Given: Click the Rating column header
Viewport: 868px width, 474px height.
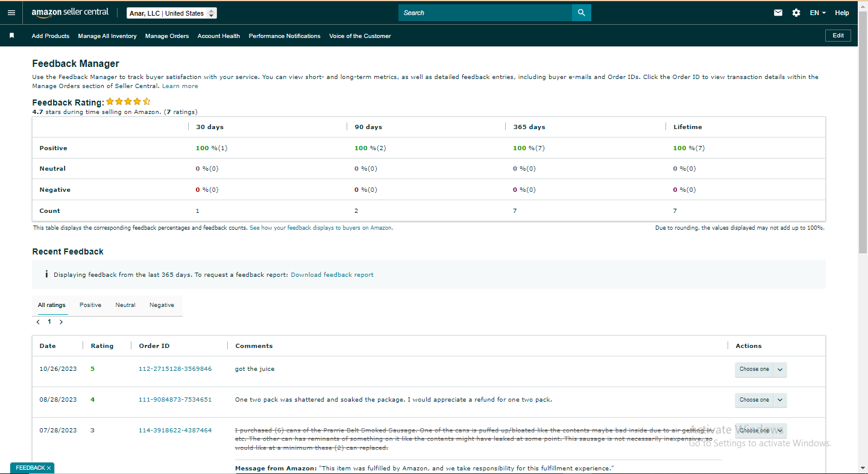Looking at the screenshot, I should [x=102, y=346].
